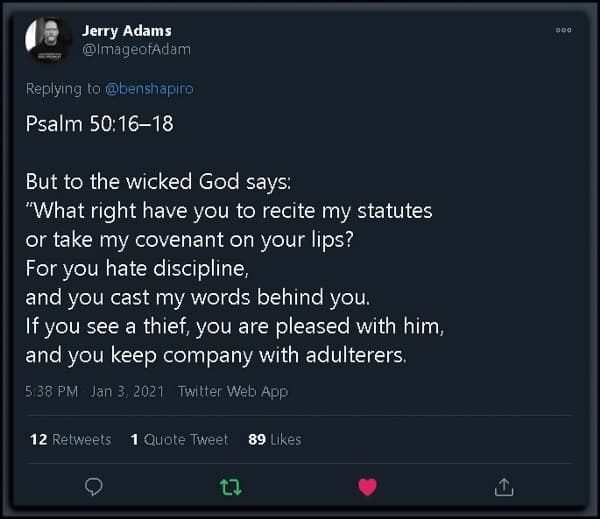Image resolution: width=600 pixels, height=519 pixels.
Task: Click the reply speech bubble icon
Action: [93, 487]
